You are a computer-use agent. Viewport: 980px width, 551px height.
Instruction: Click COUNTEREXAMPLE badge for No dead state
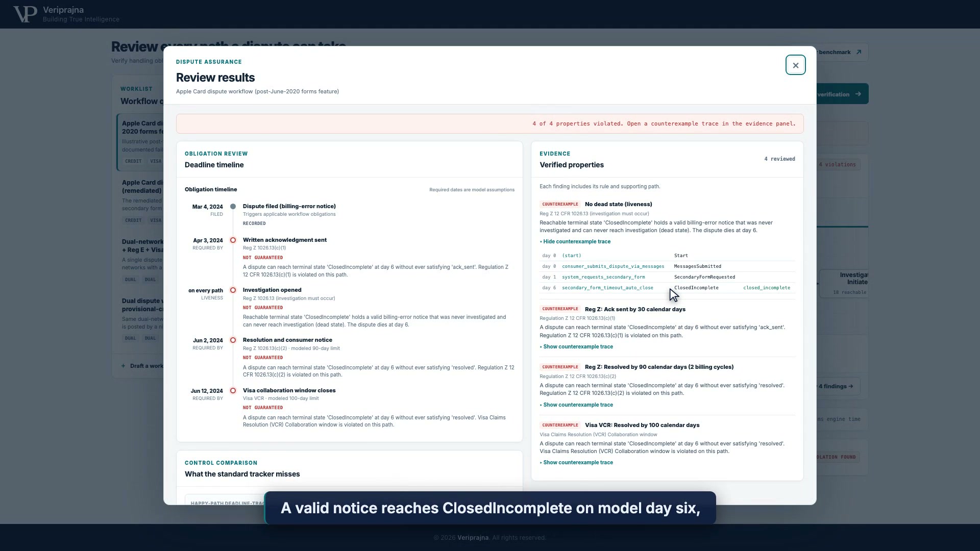[x=560, y=204]
